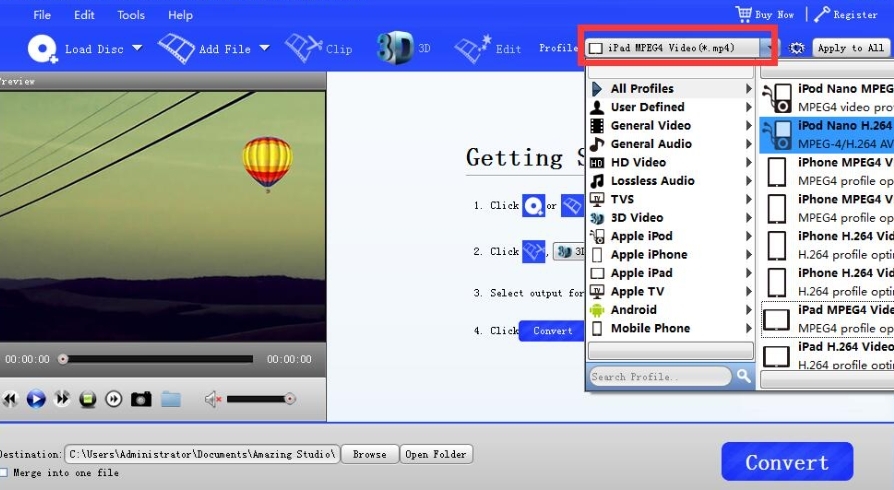This screenshot has width=894, height=490.
Task: Click the Register key link
Action: 846,14
